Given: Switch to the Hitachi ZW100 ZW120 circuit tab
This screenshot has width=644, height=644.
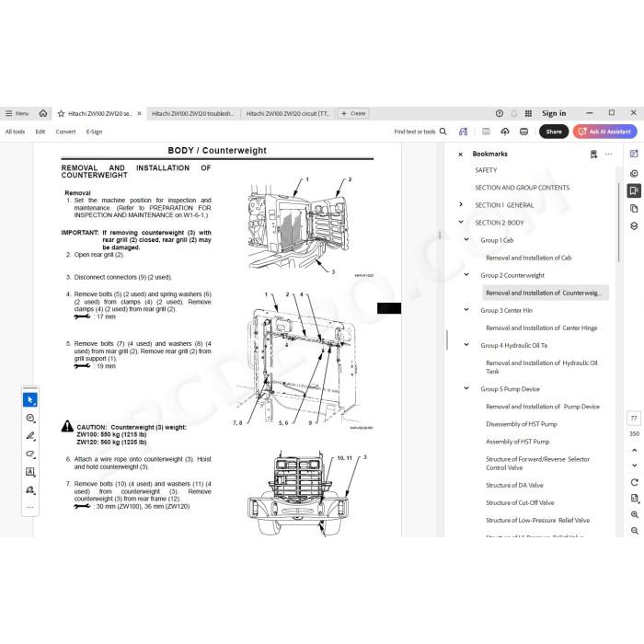Looking at the screenshot, I should point(287,114).
